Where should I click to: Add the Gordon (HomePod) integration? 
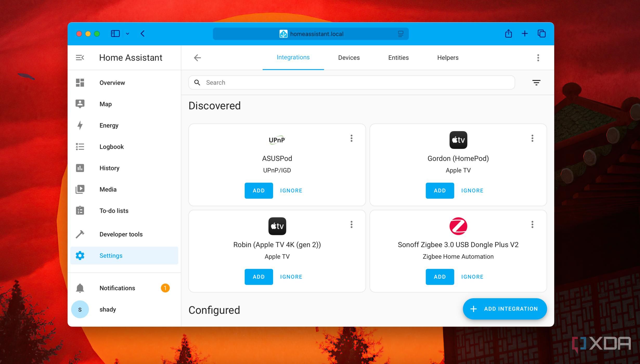click(x=440, y=191)
